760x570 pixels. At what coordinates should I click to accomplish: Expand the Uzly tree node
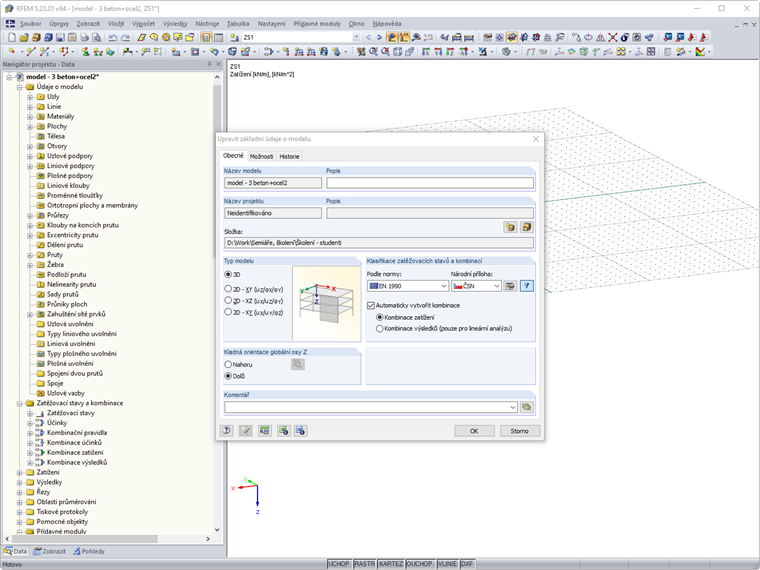pyautogui.click(x=30, y=97)
